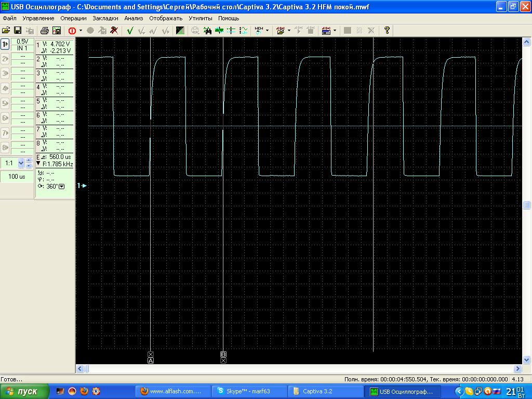Toggle channel 8 button
This screenshot has width=532, height=399.
click(x=5, y=148)
